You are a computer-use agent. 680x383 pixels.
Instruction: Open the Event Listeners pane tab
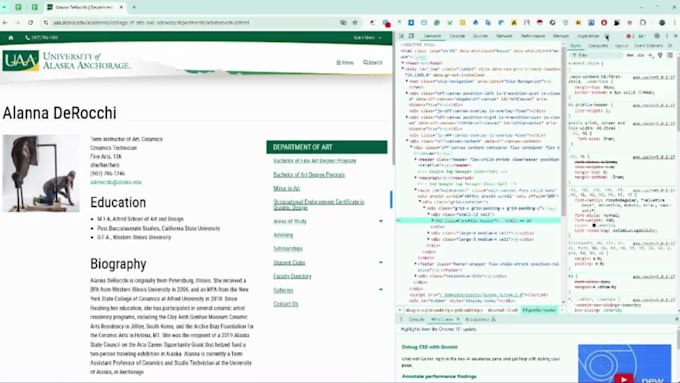(648, 46)
